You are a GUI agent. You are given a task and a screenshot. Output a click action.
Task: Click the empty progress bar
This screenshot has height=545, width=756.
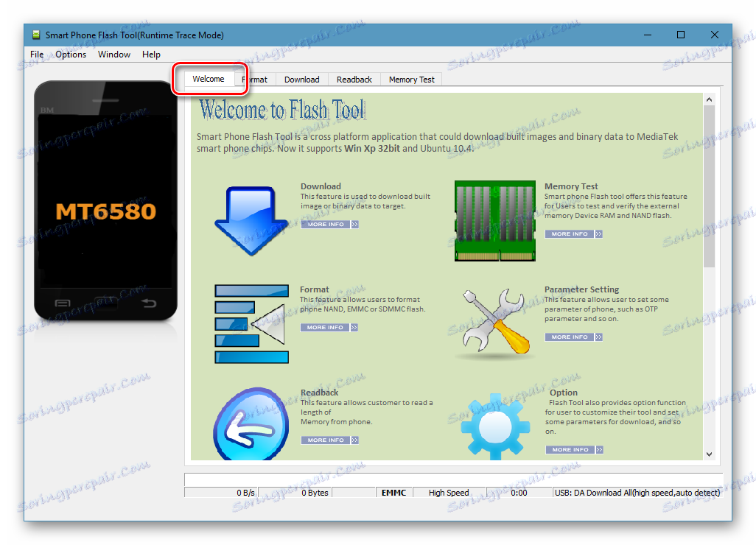pos(453,479)
